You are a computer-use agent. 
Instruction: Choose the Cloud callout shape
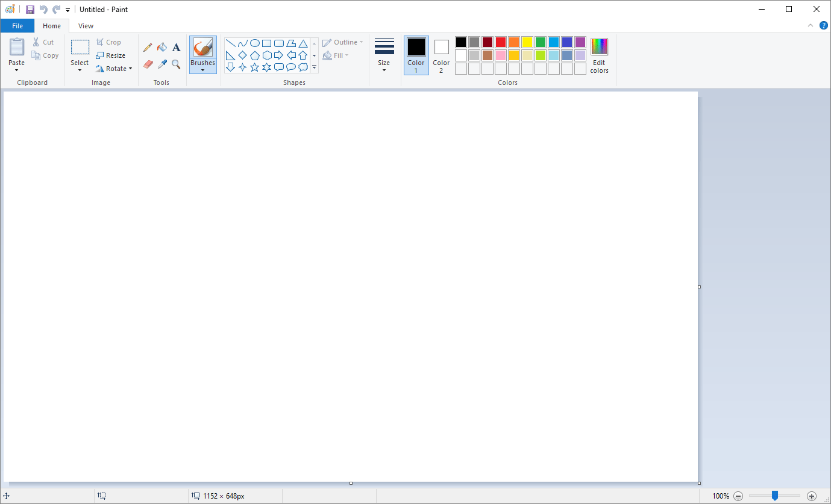point(303,67)
